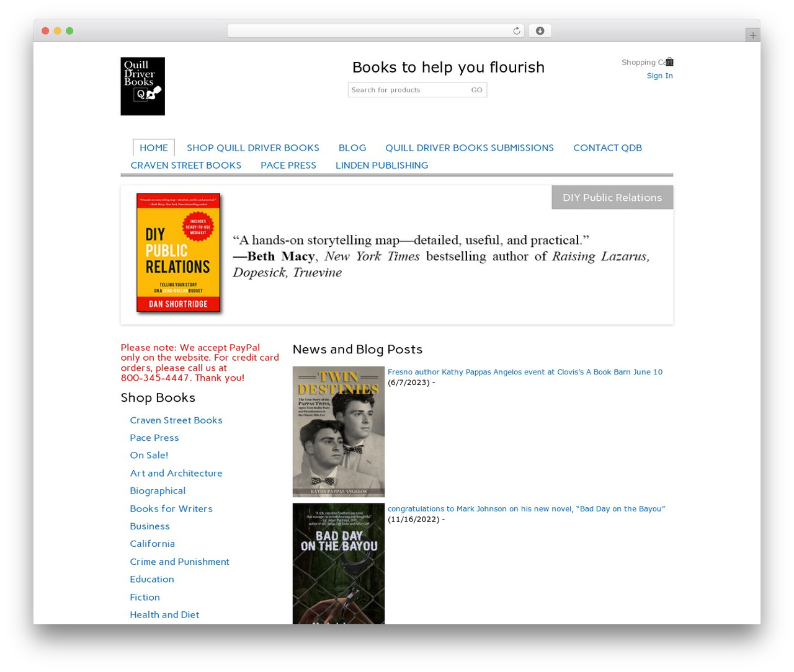The height and width of the screenshot is (672, 794).
Task: Browse Books for Writers category
Action: pos(171,508)
